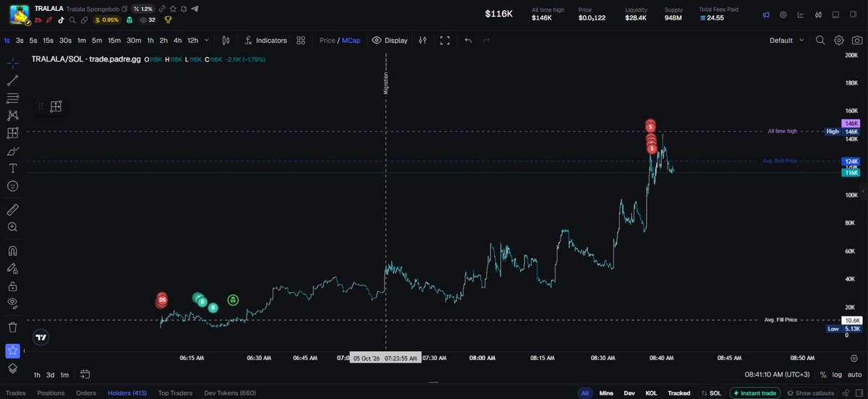Open the object tree layers icon
The height and width of the screenshot is (399, 868).
click(12, 368)
